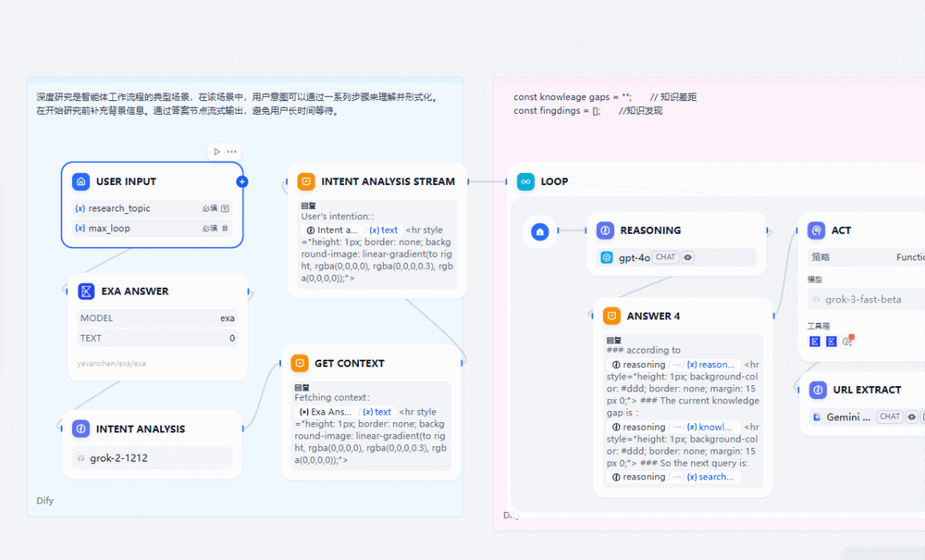Select the LOOP node title

pos(554,182)
